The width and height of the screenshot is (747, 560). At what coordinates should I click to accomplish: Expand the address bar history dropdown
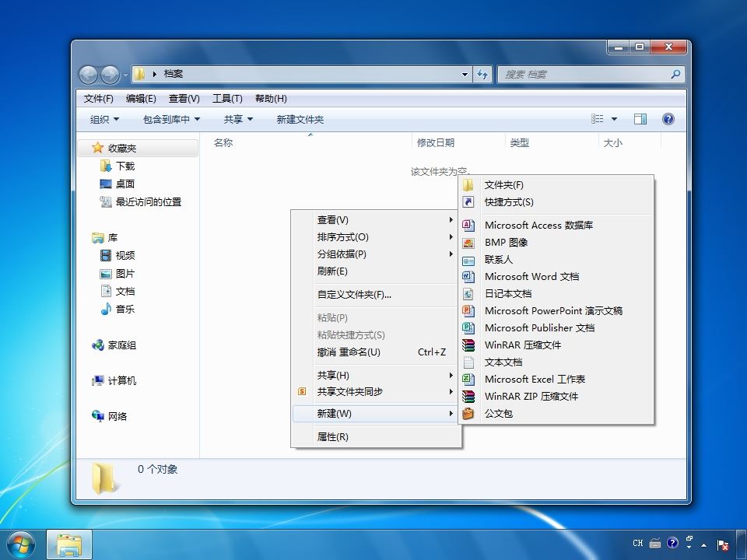coord(465,75)
